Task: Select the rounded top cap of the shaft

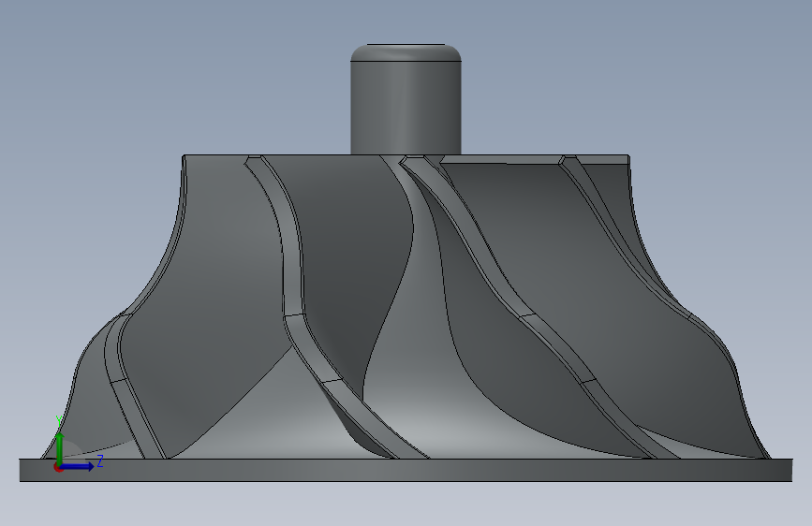Action: coord(406,52)
